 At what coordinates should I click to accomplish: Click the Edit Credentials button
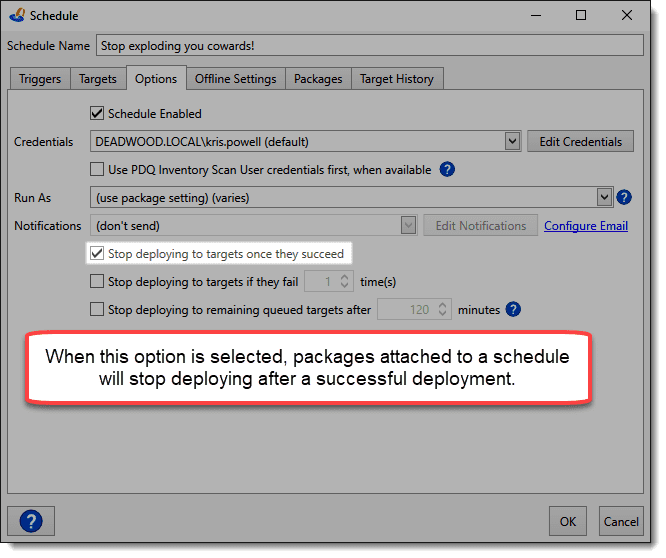pyautogui.click(x=581, y=141)
